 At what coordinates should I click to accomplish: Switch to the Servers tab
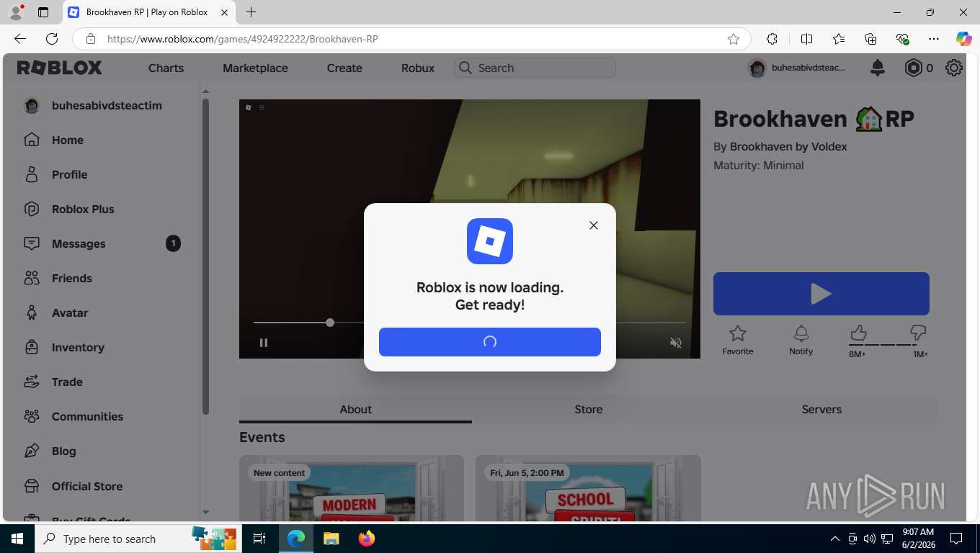pos(821,409)
